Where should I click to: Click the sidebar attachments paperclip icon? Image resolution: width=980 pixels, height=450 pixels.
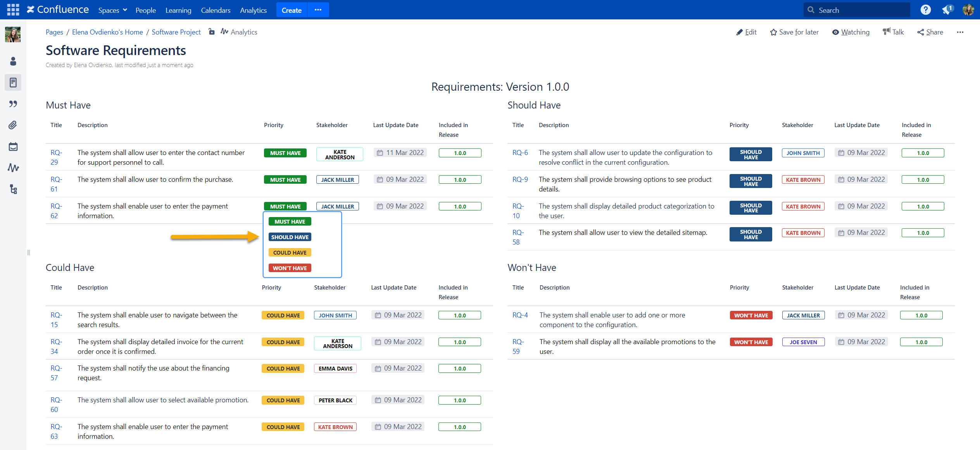point(13,125)
